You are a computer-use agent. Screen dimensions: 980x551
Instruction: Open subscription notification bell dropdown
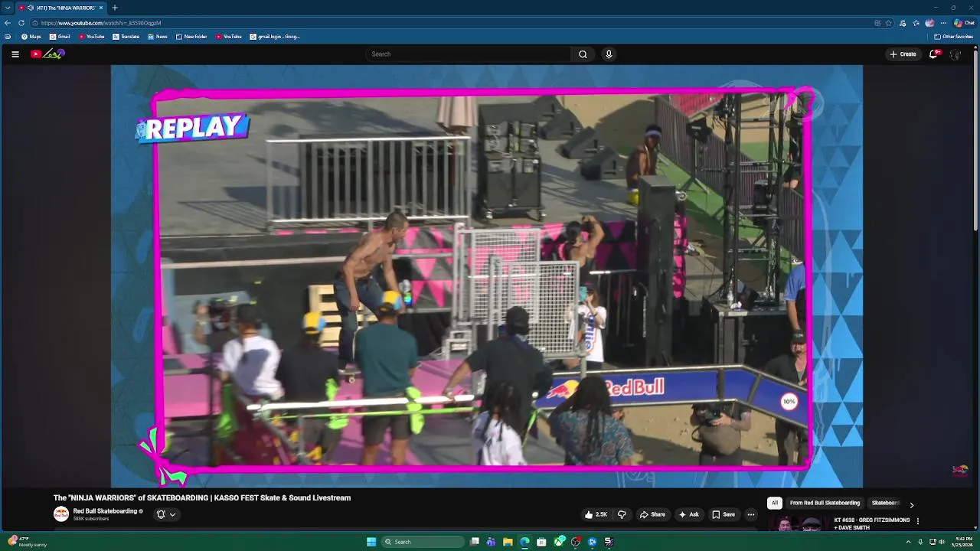(x=166, y=514)
